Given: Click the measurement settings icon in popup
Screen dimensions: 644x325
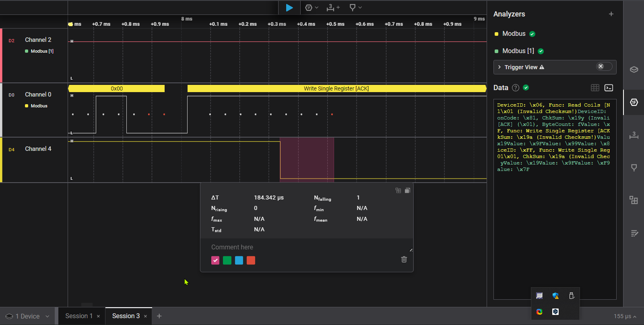Looking at the screenshot, I should (398, 191).
